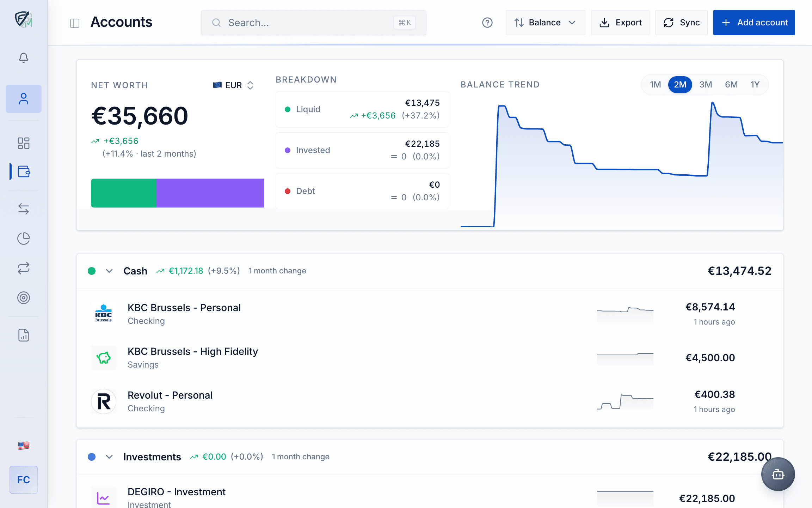Open the pie chart reports icon

click(x=24, y=238)
